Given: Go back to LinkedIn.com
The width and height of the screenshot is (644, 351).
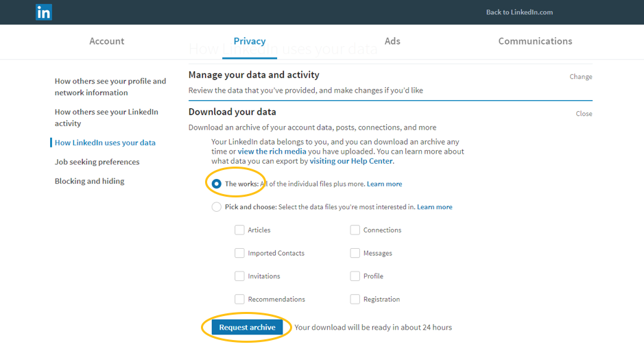Looking at the screenshot, I should tap(519, 12).
